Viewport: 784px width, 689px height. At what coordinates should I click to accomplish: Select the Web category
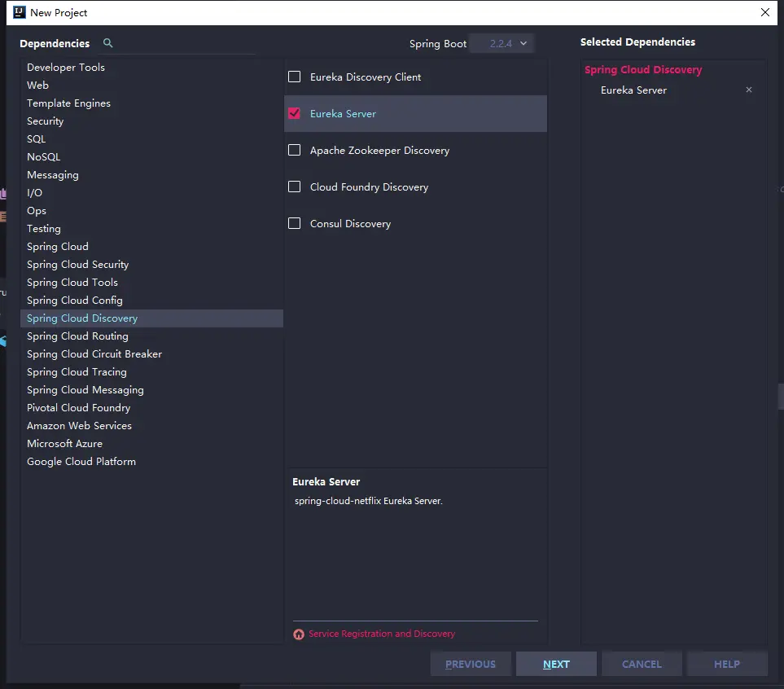click(152, 85)
